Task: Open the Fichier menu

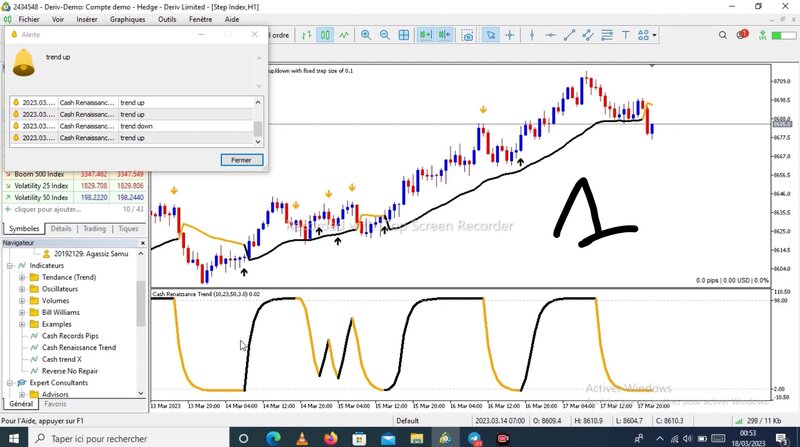Action: pyautogui.click(x=29, y=19)
